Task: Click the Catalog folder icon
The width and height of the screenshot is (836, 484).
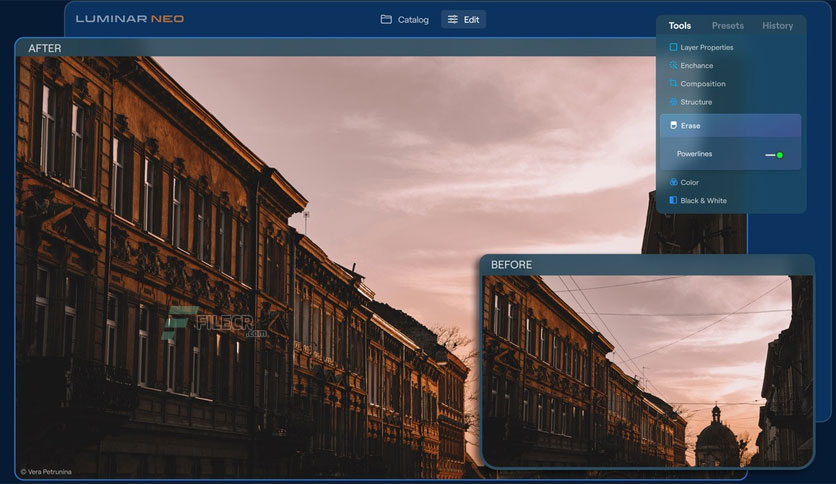Action: (x=386, y=20)
